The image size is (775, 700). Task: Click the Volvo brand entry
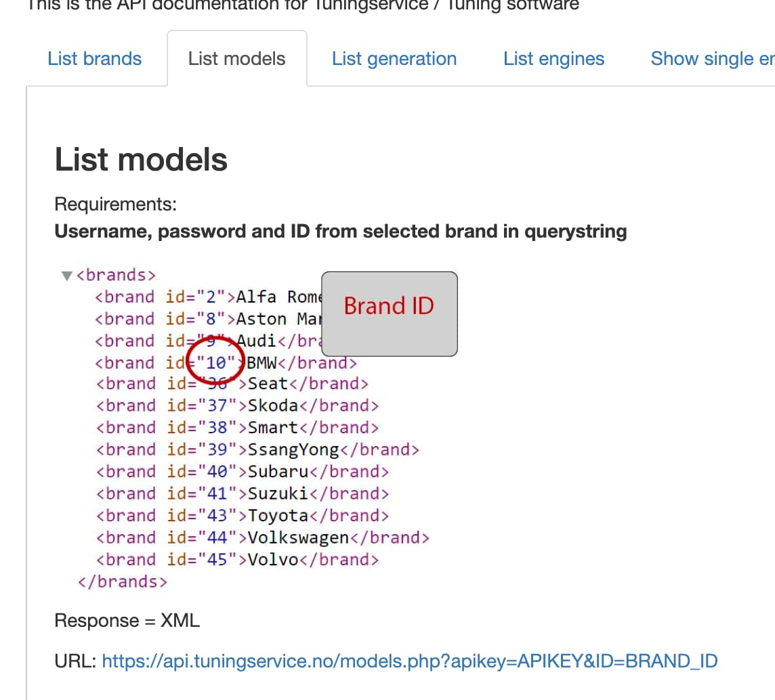pyautogui.click(x=237, y=560)
